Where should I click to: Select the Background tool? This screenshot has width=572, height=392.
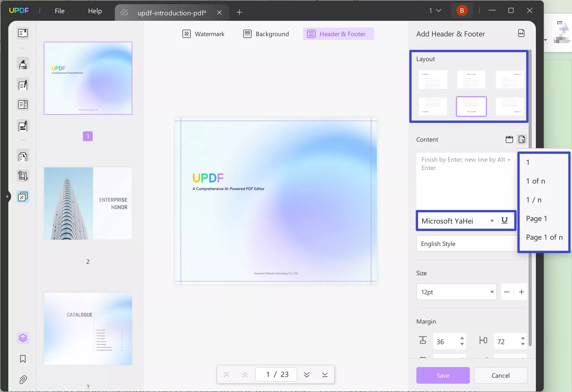[x=266, y=34]
